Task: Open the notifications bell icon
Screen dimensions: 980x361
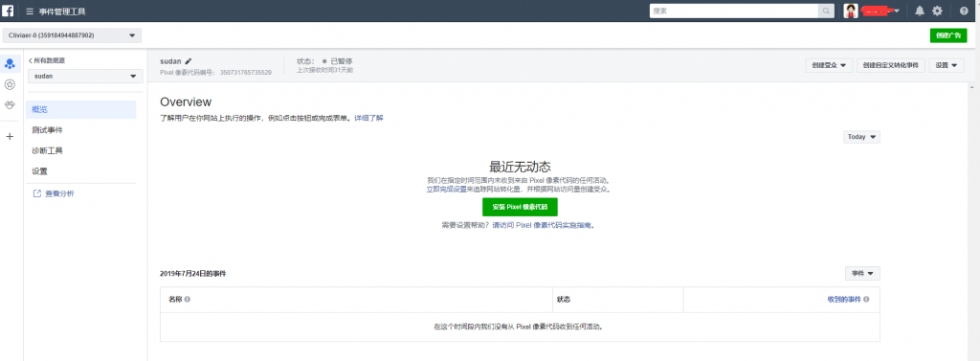Action: pyautogui.click(x=920, y=11)
